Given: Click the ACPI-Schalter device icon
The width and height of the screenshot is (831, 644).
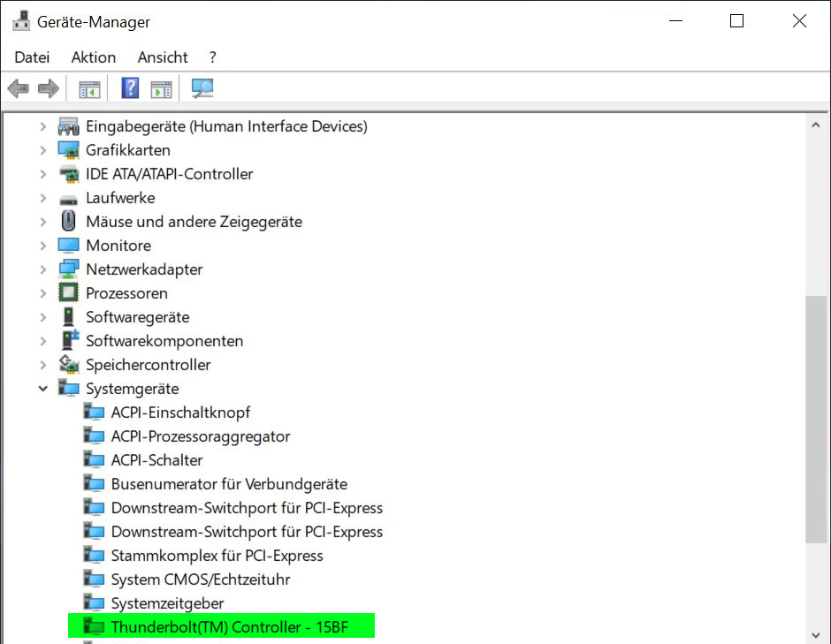Looking at the screenshot, I should (94, 459).
